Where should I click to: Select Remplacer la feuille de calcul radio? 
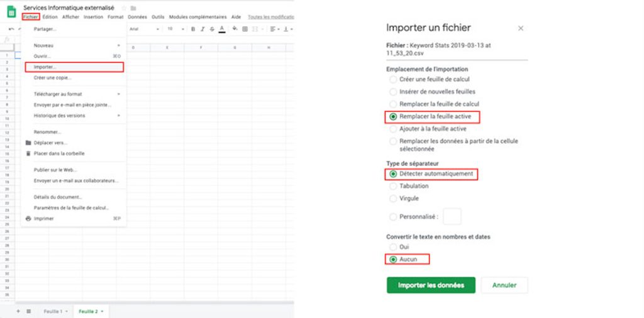[x=393, y=104]
